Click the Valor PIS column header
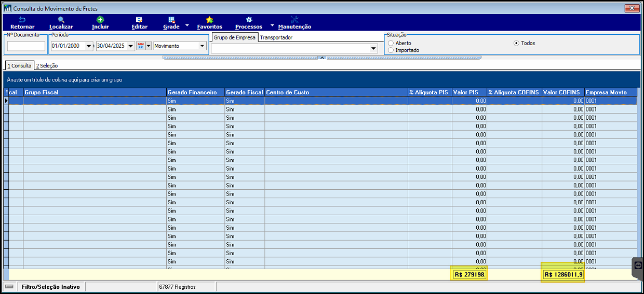This screenshot has width=644, height=294. pos(469,92)
